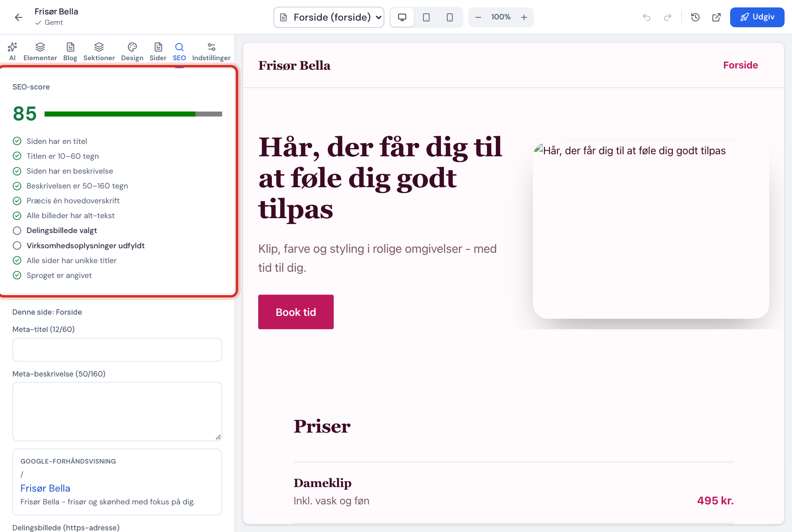Focus the Meta-beskrivelse text area
The image size is (792, 532).
(117, 412)
